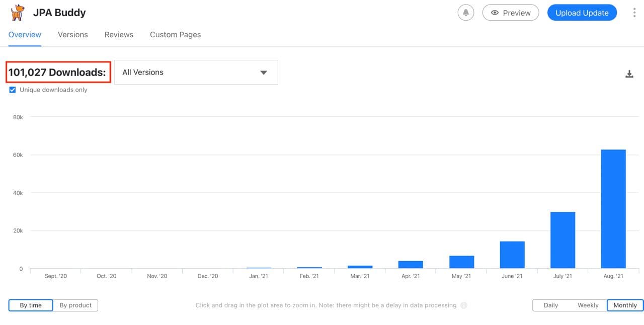The width and height of the screenshot is (644, 325).
Task: Uncheck Unique downloads only checkbox
Action: pyautogui.click(x=13, y=90)
